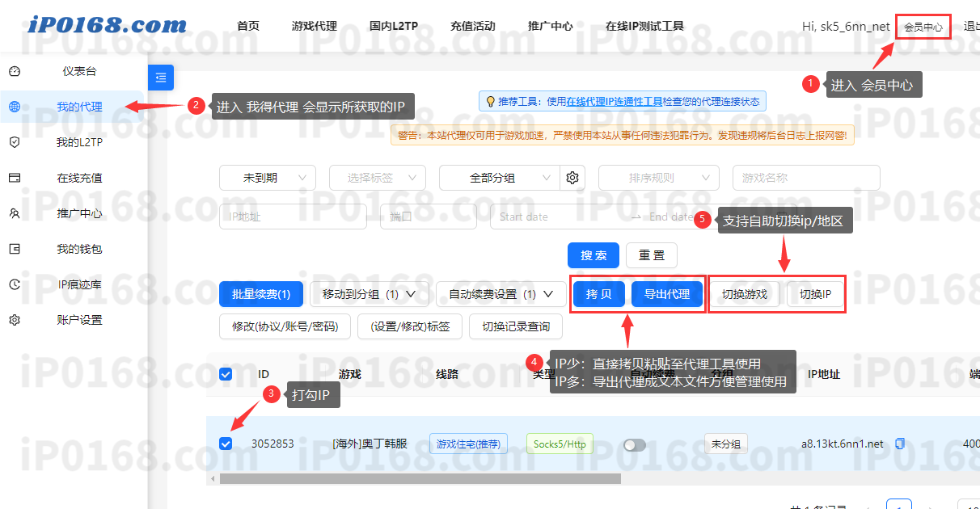Enable the toggle switch on the proxy row
980x509 pixels.
(x=634, y=444)
